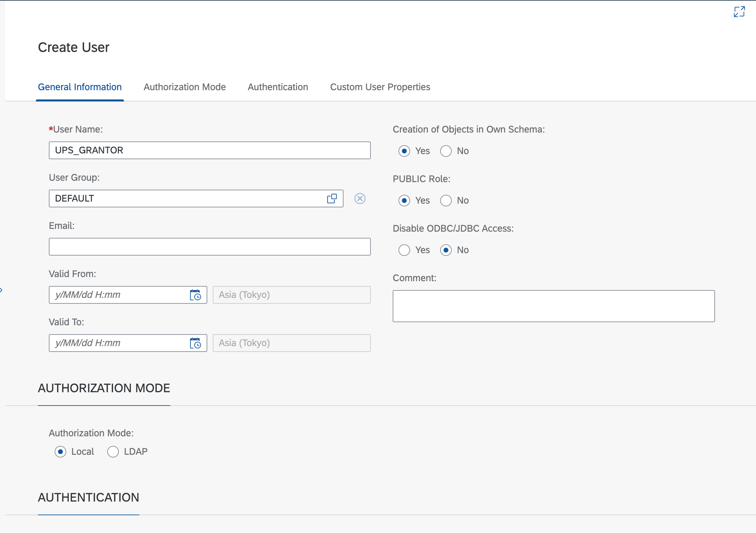Click the full screen expand icon
The width and height of the screenshot is (756, 533).
tap(739, 12)
